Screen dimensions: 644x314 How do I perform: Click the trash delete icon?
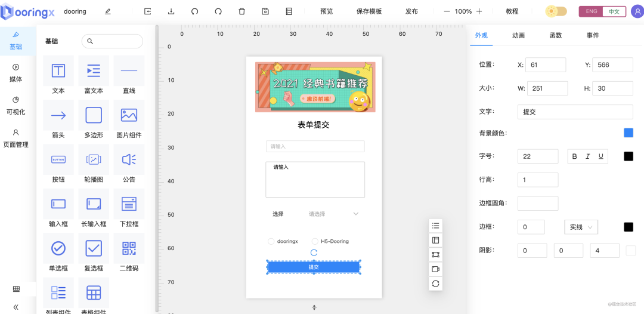pos(242,11)
